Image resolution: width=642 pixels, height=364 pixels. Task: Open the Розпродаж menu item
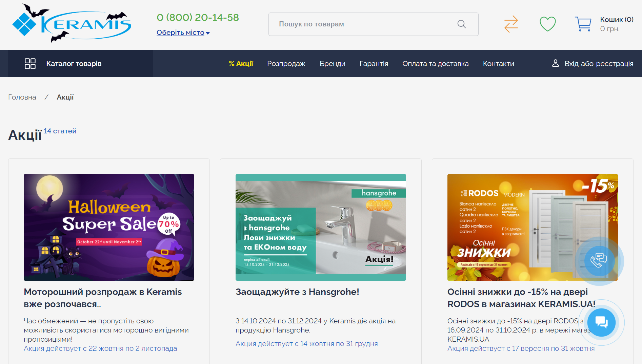click(286, 64)
